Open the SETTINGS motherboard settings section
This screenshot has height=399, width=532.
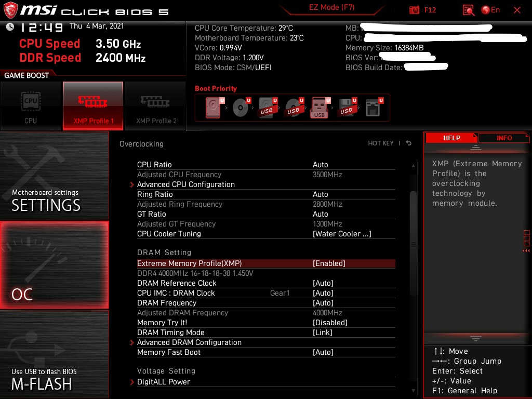click(x=54, y=176)
